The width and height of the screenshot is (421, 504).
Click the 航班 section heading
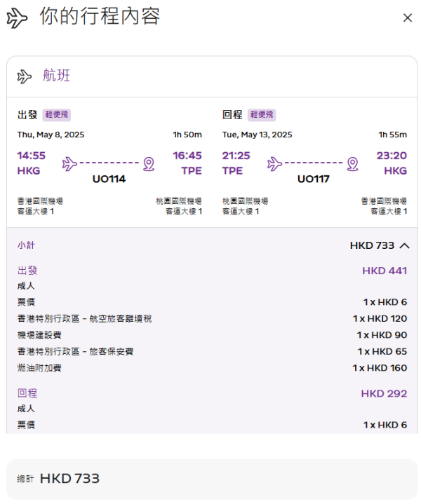(56, 76)
